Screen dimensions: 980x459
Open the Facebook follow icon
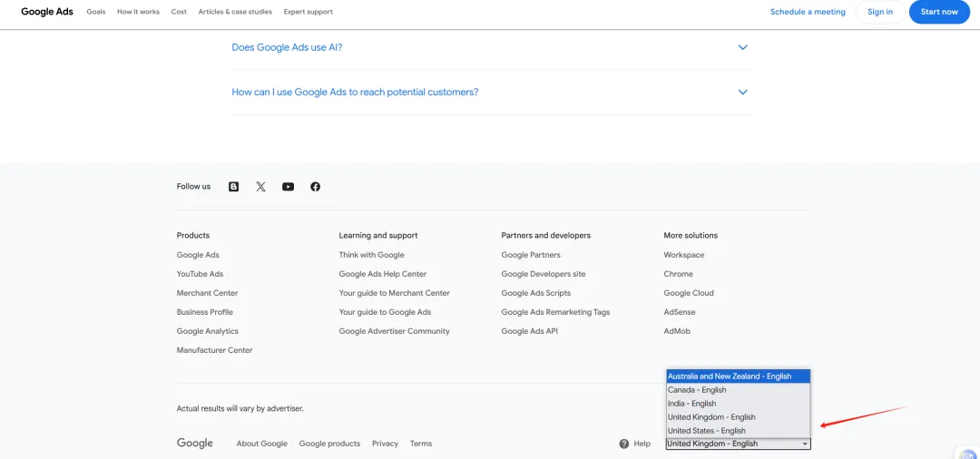[315, 187]
